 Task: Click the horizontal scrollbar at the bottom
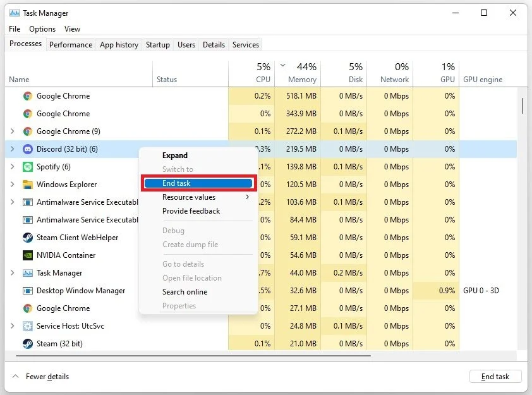(x=193, y=356)
